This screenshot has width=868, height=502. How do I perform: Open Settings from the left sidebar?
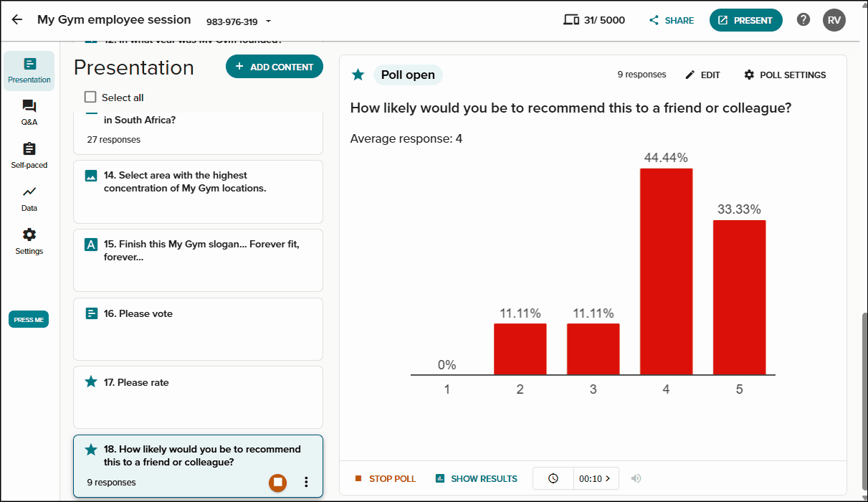(29, 242)
